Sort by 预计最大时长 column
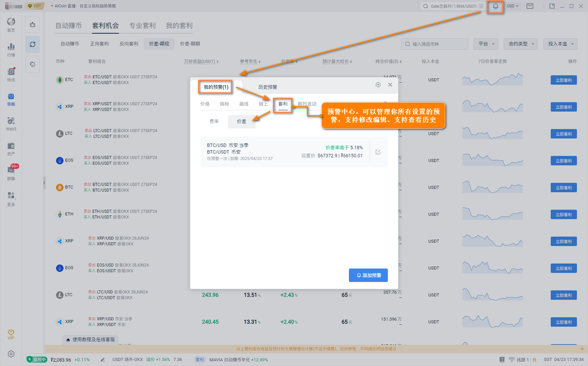588x366 pixels. pyautogui.click(x=337, y=62)
